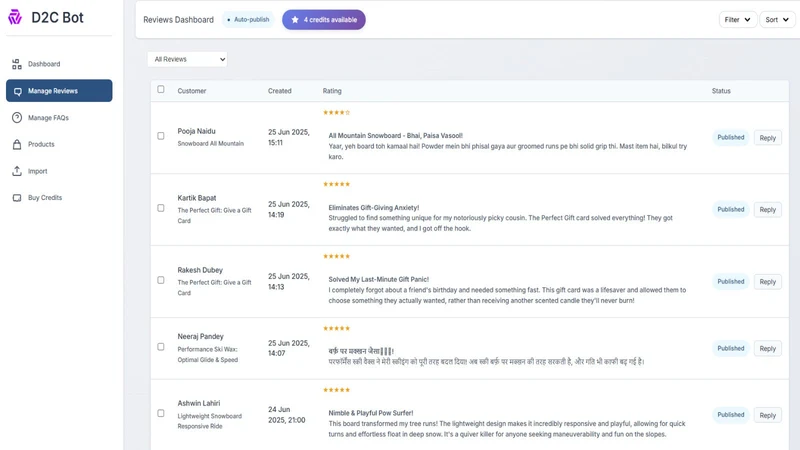800x450 pixels.
Task: Click date 24 Jun 2025, 21:00
Action: (287, 415)
